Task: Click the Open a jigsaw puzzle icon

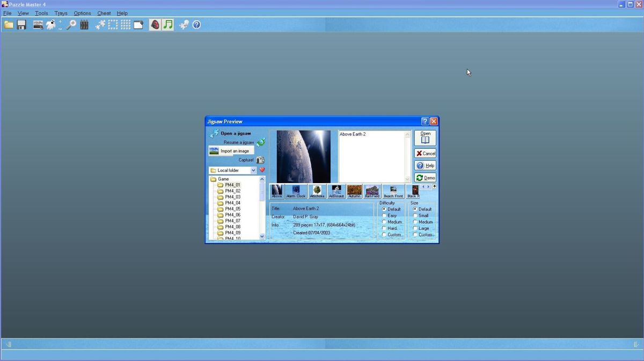Action: (214, 133)
